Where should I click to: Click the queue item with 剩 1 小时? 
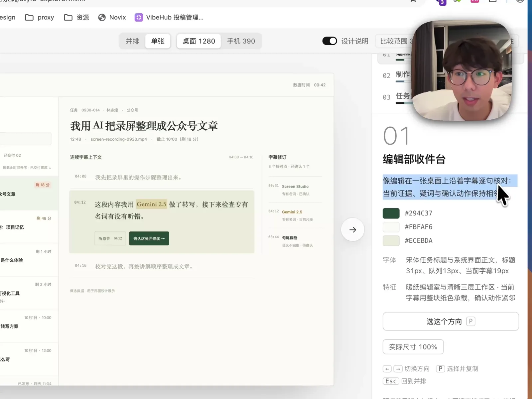(x=29, y=260)
